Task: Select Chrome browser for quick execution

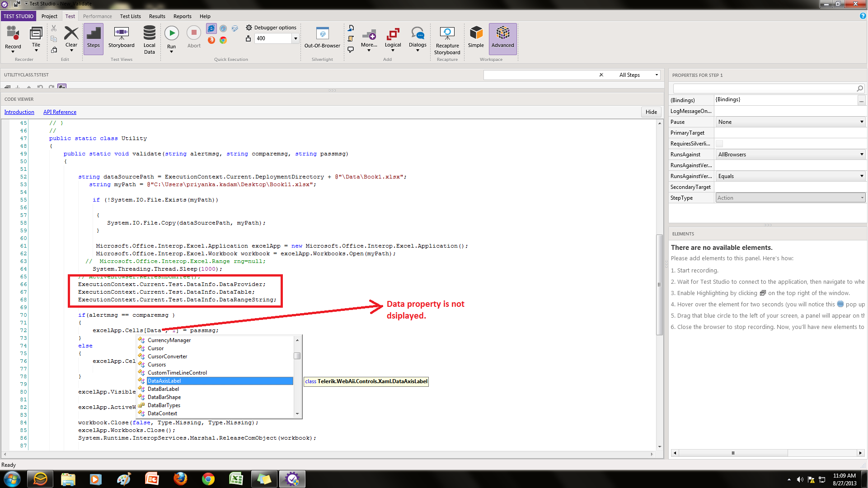Action: point(223,40)
